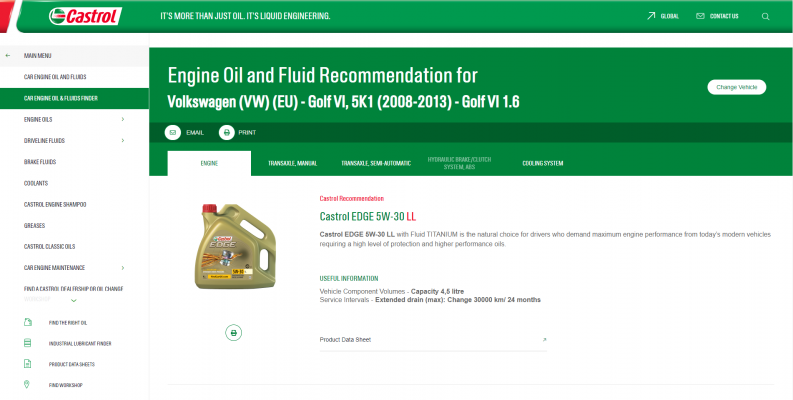Click the Capacity 4,5 litre text
Screen dimensions: 793x400
(x=437, y=292)
